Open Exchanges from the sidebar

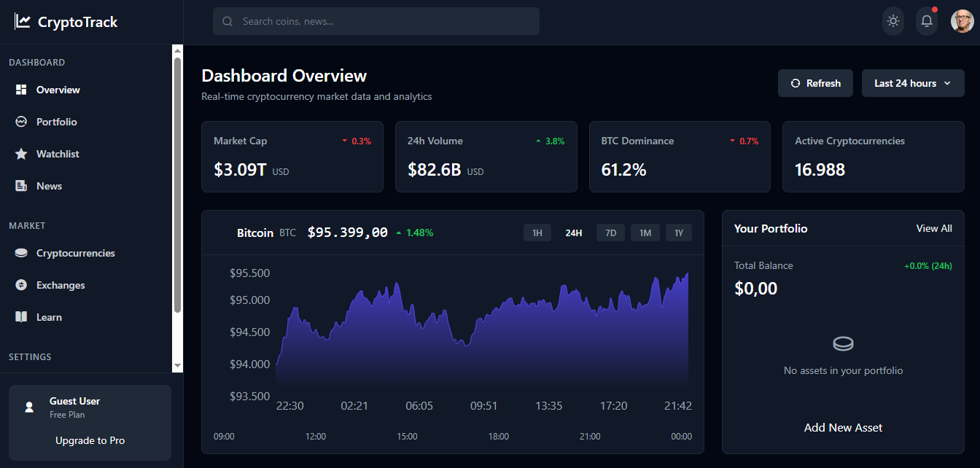click(x=61, y=285)
